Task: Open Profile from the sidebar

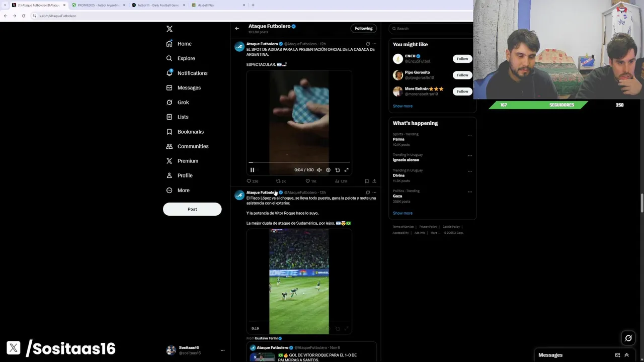Action: tap(180, 175)
